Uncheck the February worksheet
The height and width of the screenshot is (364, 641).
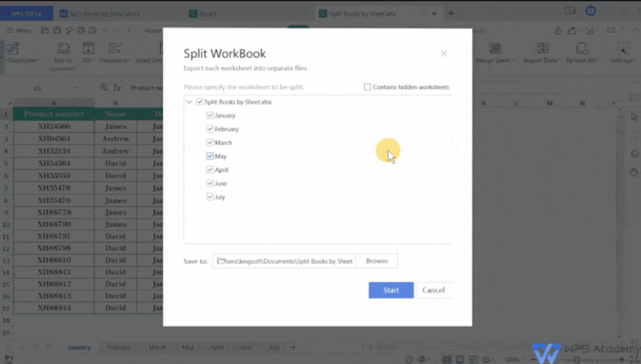[x=210, y=129]
